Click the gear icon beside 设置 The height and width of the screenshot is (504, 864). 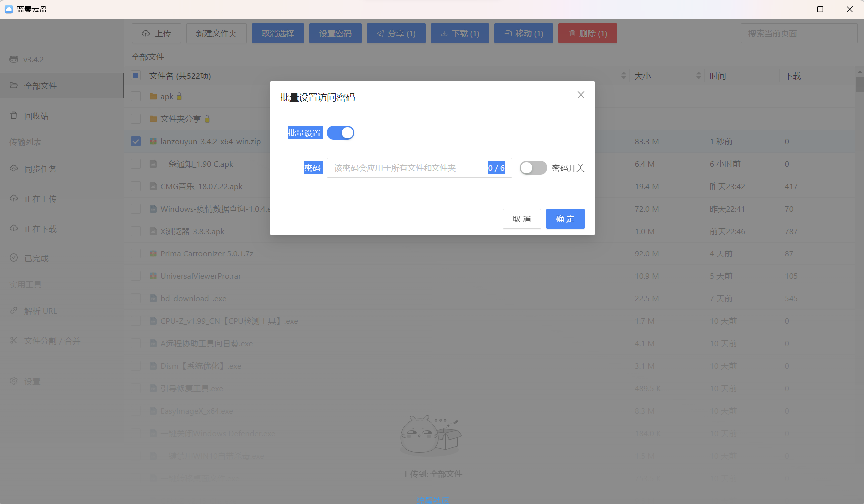[14, 381]
